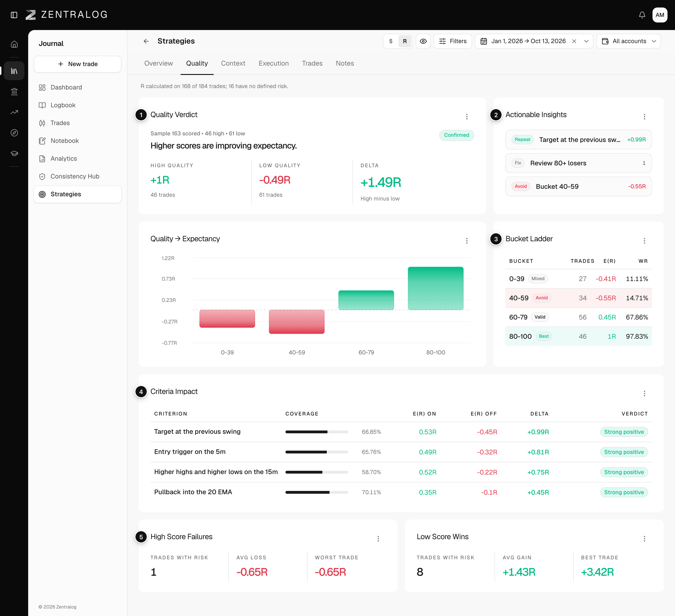Switch to the Notes tab
The image size is (675, 616).
point(345,63)
